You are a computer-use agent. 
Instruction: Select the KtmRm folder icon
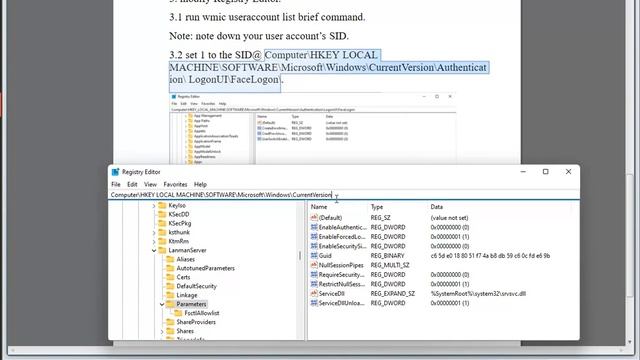[162, 241]
